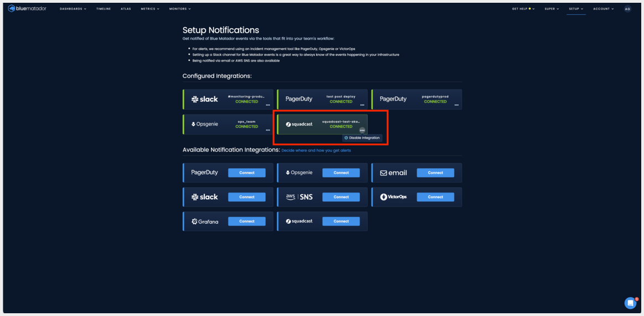644x316 pixels.
Task: Expand the Metrics menu
Action: pyautogui.click(x=150, y=9)
